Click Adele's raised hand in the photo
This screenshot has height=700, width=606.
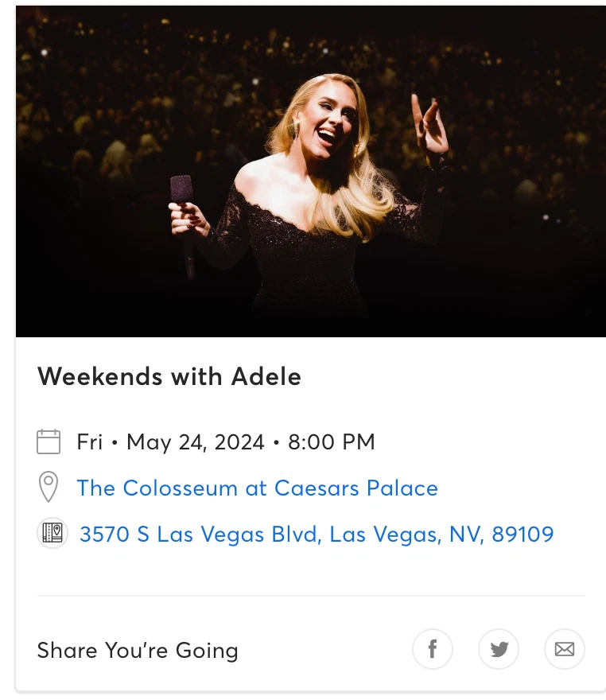click(x=429, y=124)
